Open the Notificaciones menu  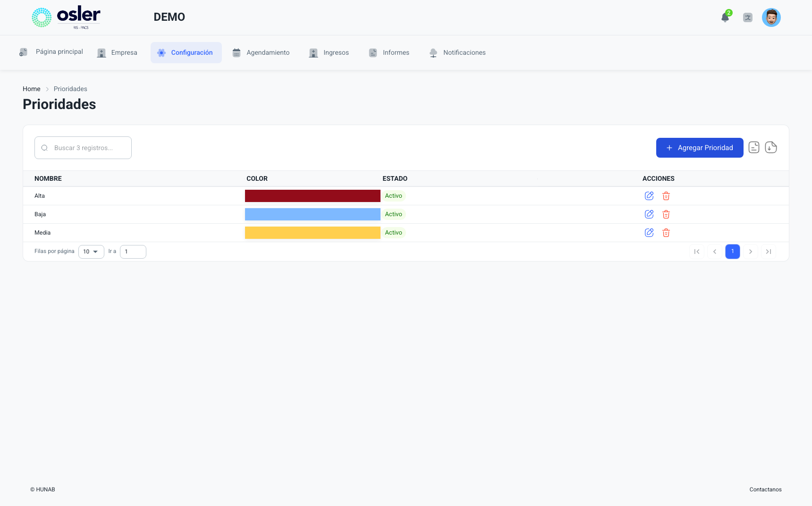[457, 52]
